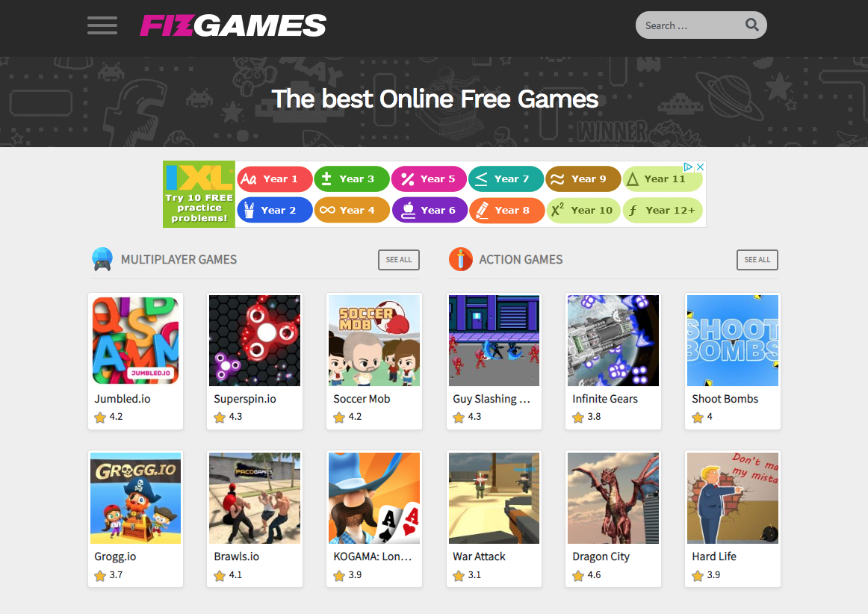This screenshot has height=614, width=868.
Task: Click the Dragon City title link
Action: point(601,556)
